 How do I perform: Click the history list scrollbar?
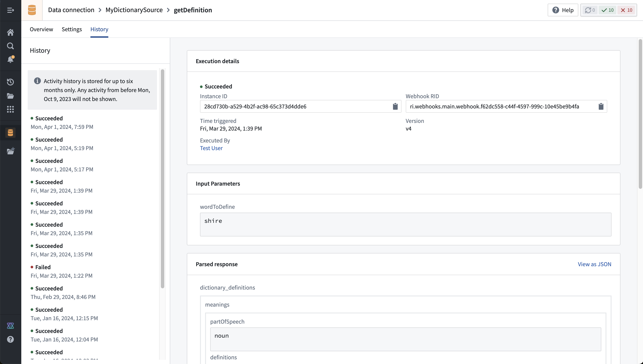click(x=162, y=179)
